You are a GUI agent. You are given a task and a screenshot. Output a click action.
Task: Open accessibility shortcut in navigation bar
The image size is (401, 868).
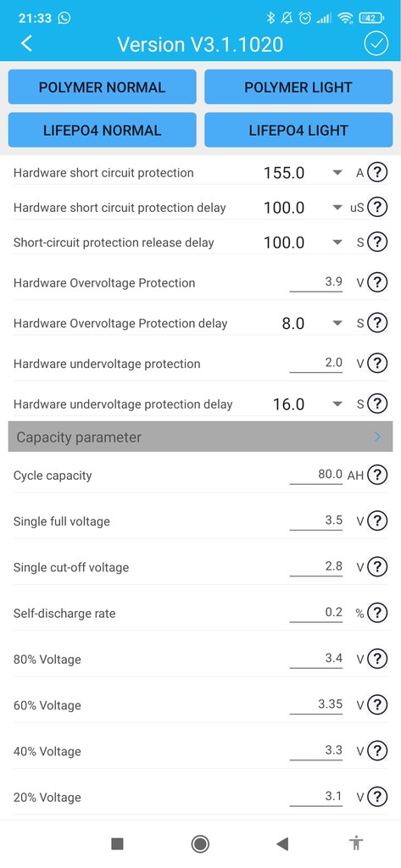[x=356, y=843]
